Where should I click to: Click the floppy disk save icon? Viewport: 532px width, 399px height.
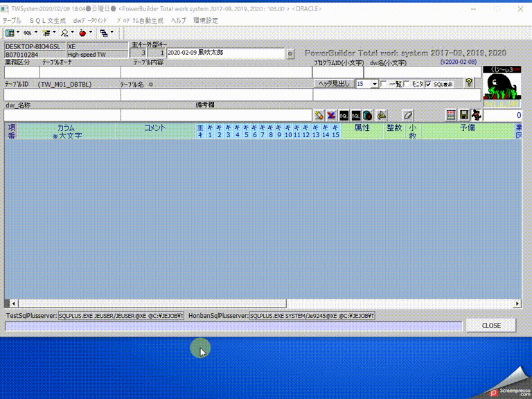tap(464, 115)
